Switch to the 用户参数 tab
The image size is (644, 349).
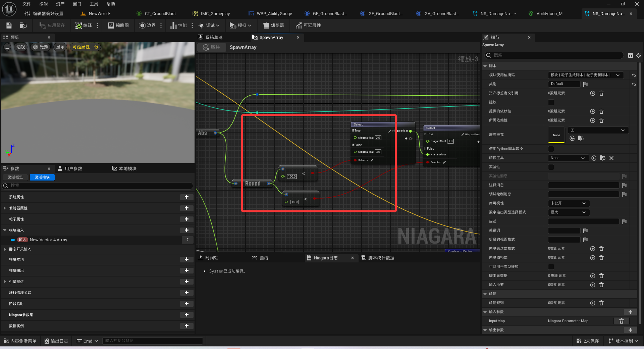tap(70, 168)
